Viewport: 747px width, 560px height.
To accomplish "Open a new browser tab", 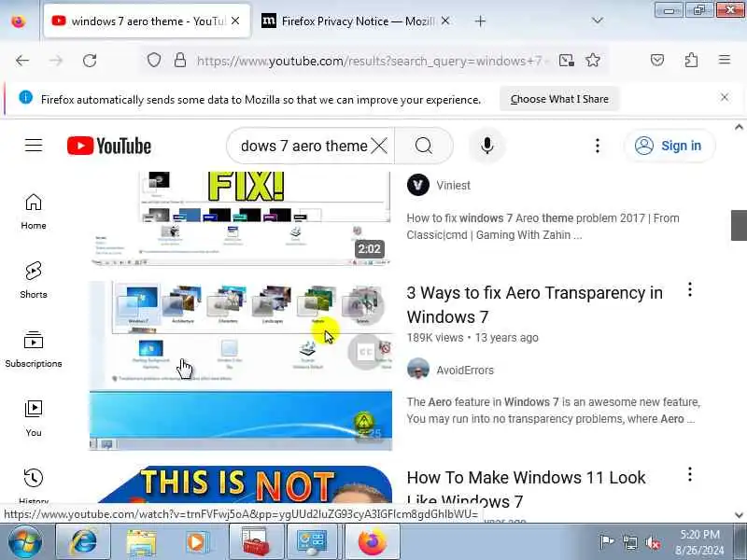I will [480, 21].
